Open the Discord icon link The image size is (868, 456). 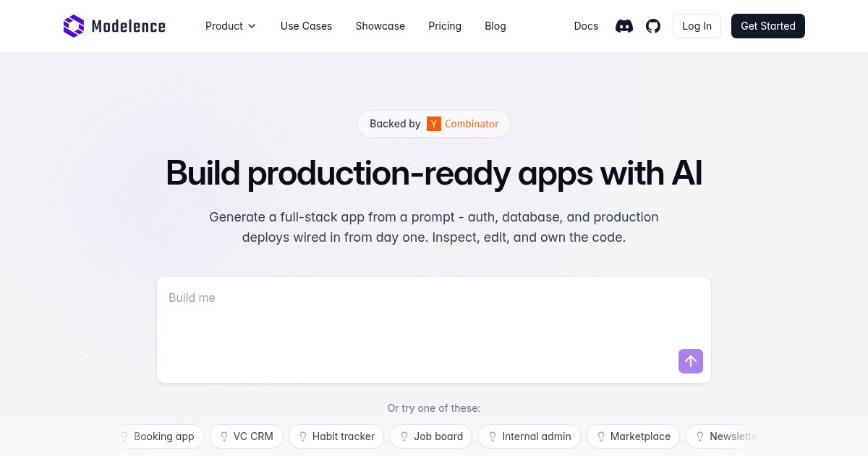coord(624,26)
